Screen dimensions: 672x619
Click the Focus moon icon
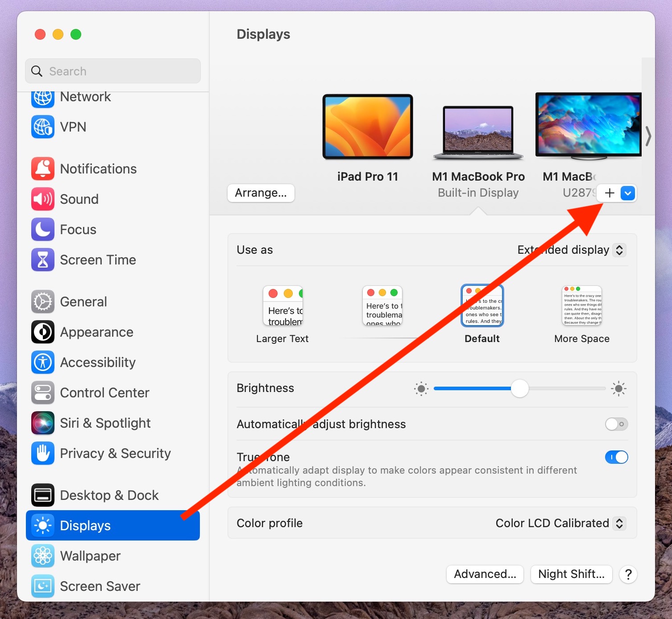click(43, 230)
